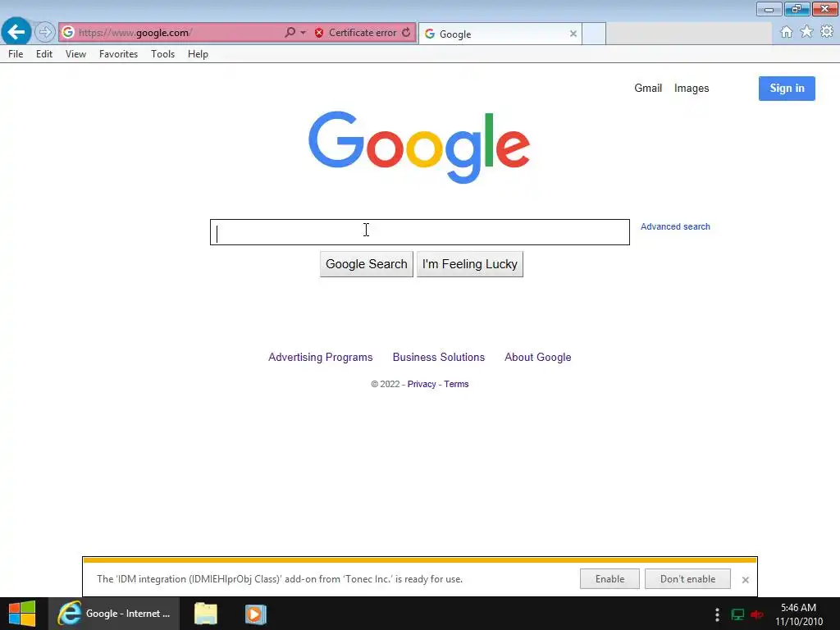Click the Images link

[x=692, y=89]
